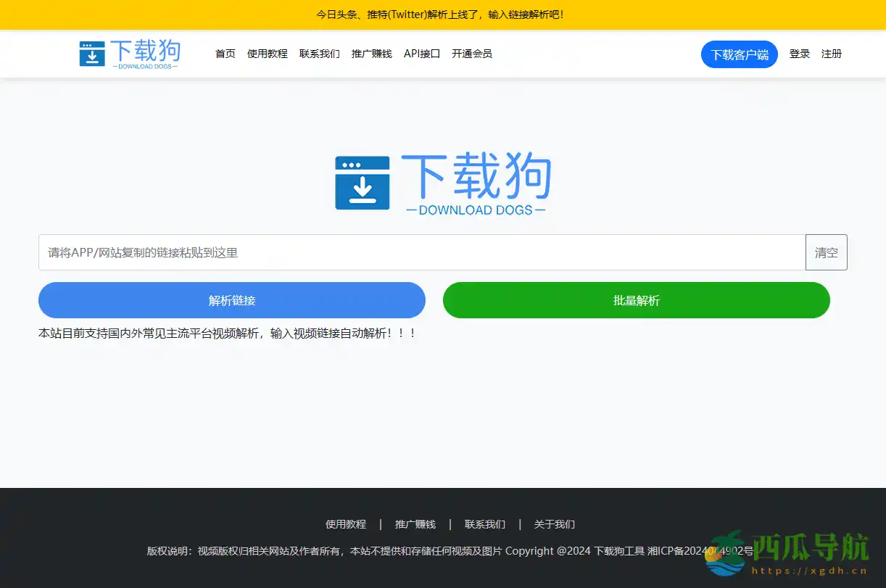Click the 下载客户端 button

tap(739, 54)
